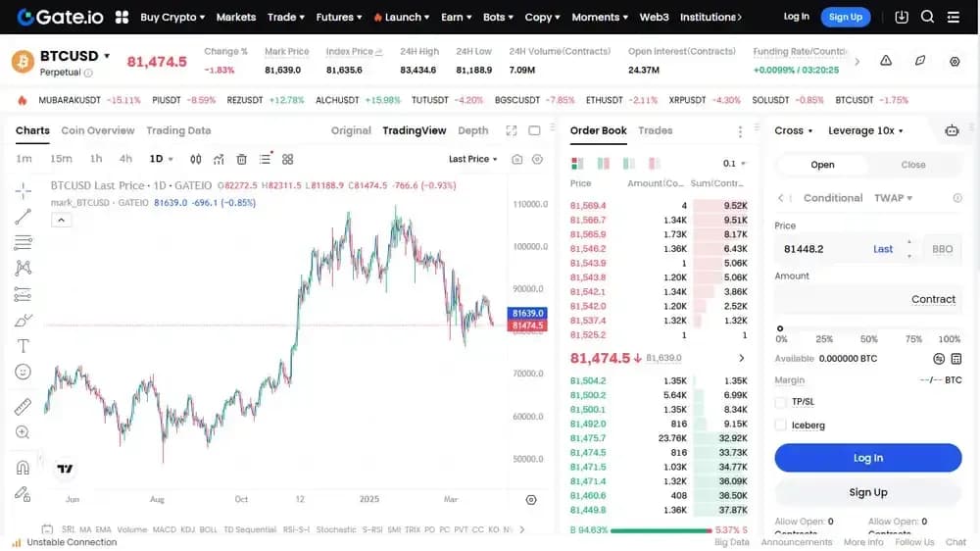
Task: Click Sign Up below the Log In button
Action: (x=867, y=493)
